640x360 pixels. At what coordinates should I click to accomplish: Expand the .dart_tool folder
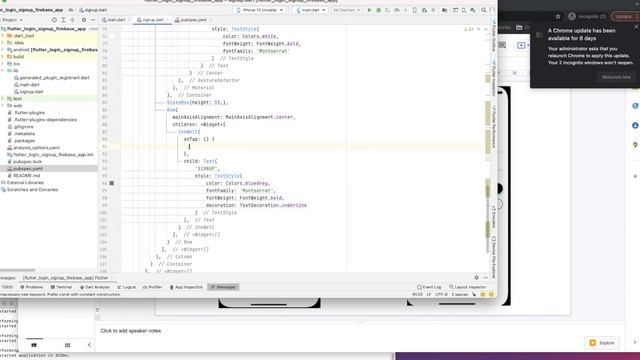tap(2, 36)
